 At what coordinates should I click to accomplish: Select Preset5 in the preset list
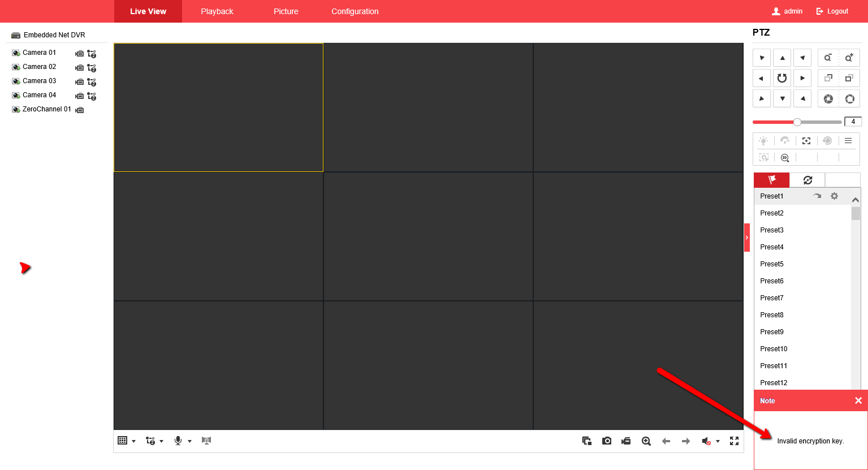772,264
